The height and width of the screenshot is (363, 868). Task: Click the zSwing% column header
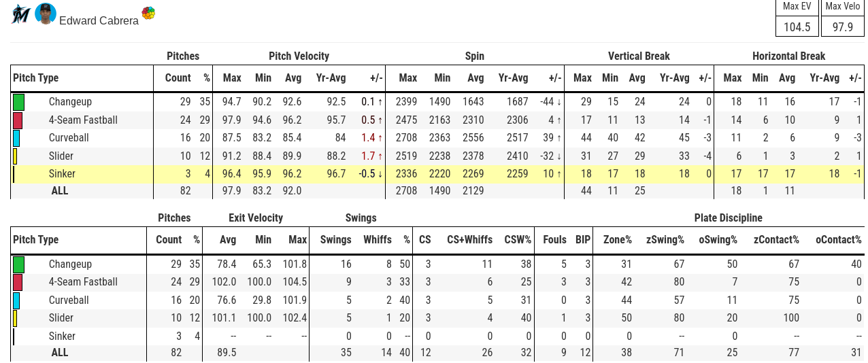(665, 240)
